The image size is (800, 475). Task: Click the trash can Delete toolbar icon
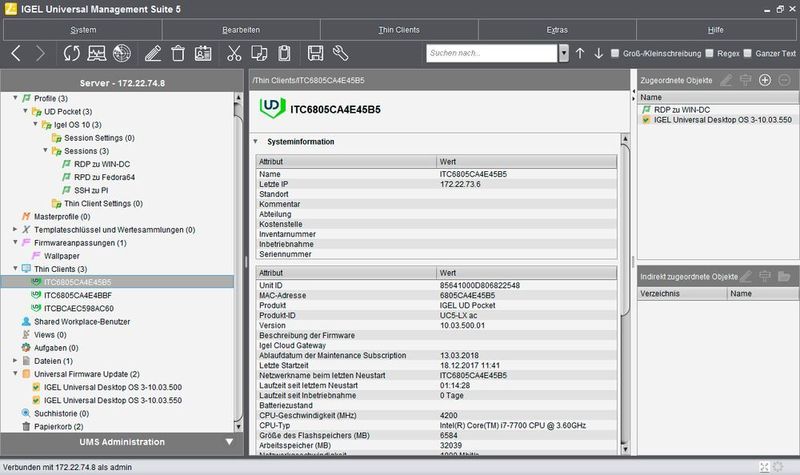pos(178,53)
